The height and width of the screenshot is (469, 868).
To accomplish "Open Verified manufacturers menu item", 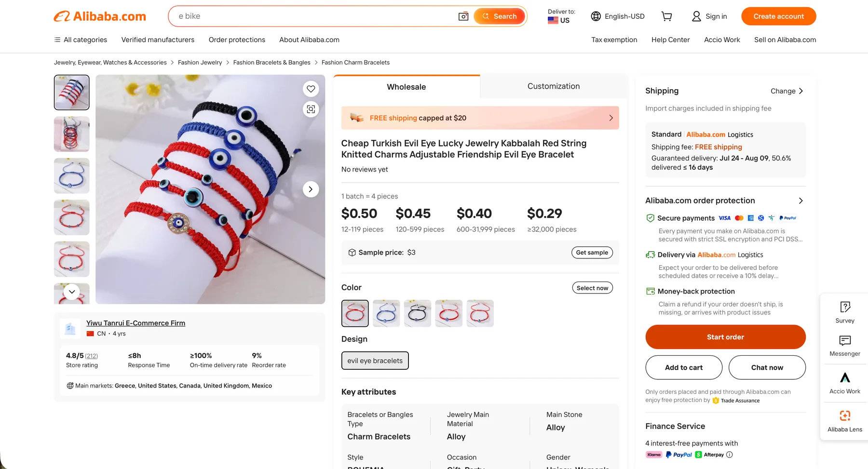I will [x=158, y=40].
